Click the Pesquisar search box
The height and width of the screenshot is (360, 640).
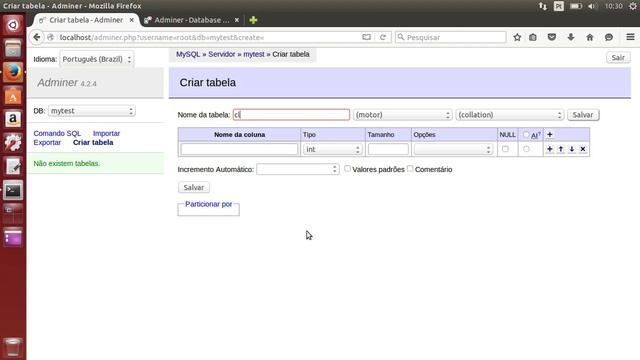tap(451, 37)
